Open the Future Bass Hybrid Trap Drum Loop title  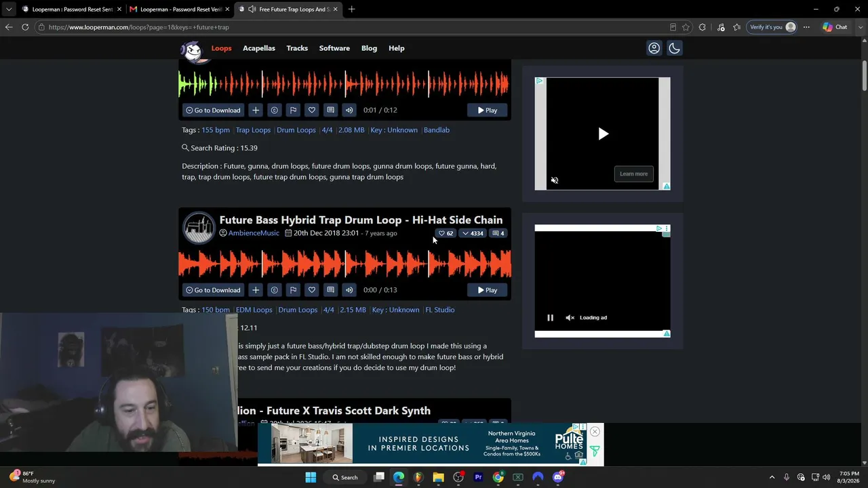click(361, 220)
